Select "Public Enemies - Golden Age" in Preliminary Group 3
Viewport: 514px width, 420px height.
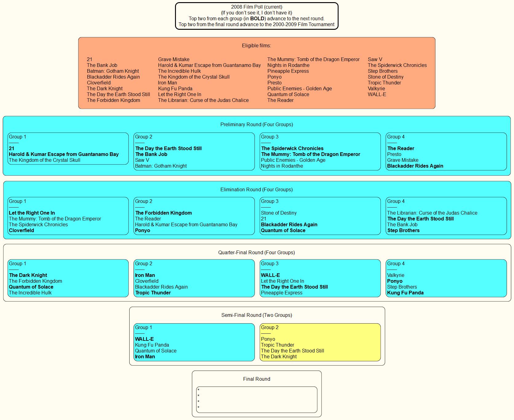coord(293,160)
